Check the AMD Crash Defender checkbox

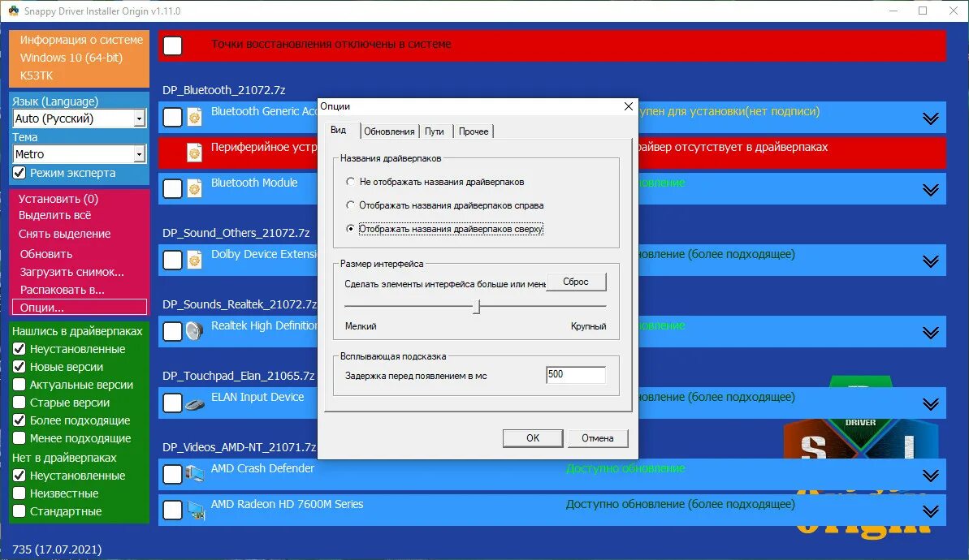tap(172, 474)
